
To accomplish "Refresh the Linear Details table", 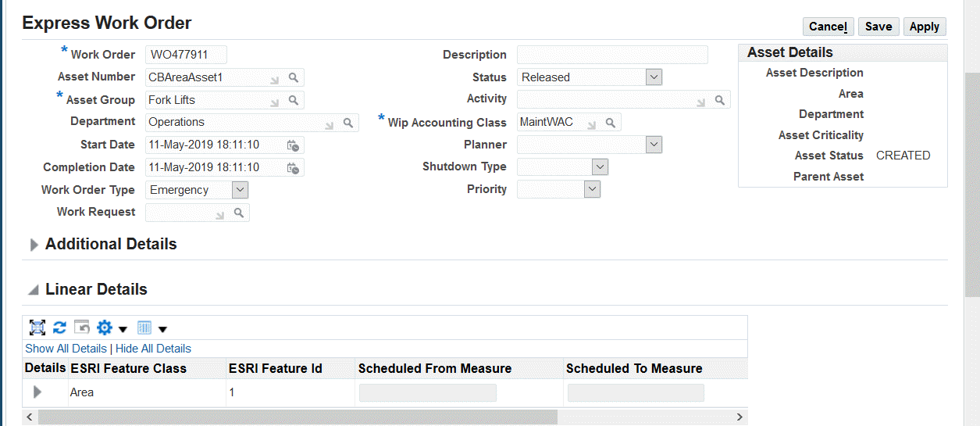I will (59, 328).
